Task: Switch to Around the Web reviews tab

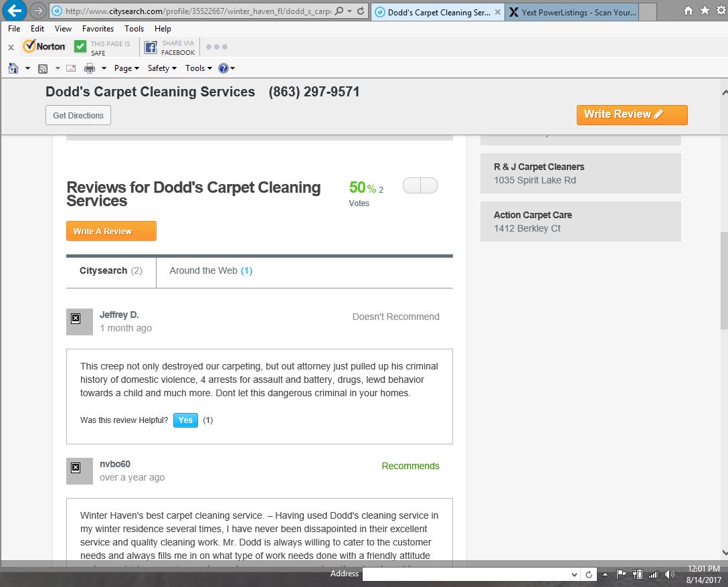Action: click(x=211, y=271)
